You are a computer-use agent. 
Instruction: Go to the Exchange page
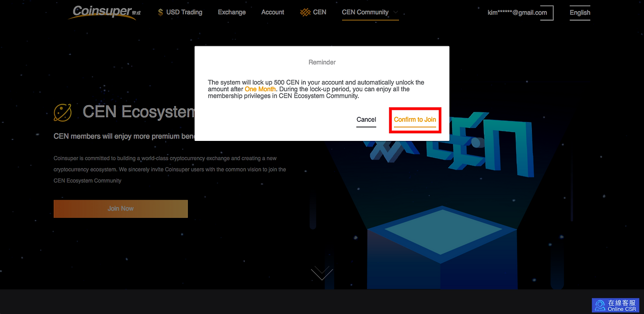click(x=232, y=12)
